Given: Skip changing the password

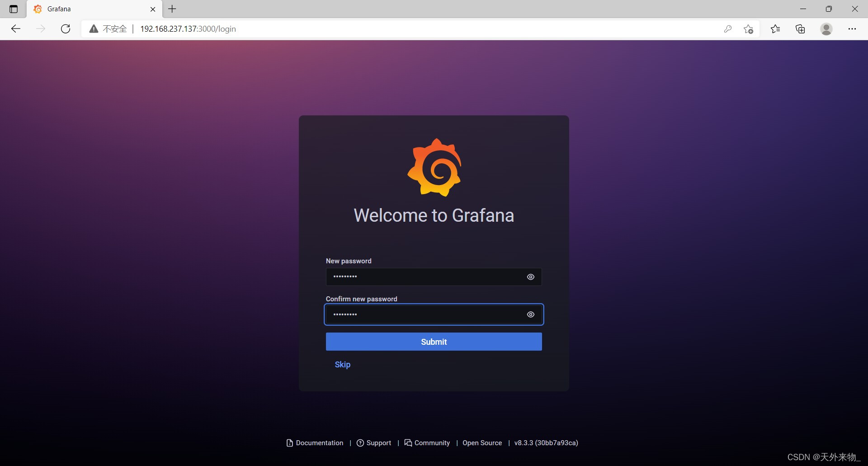Looking at the screenshot, I should pos(342,365).
